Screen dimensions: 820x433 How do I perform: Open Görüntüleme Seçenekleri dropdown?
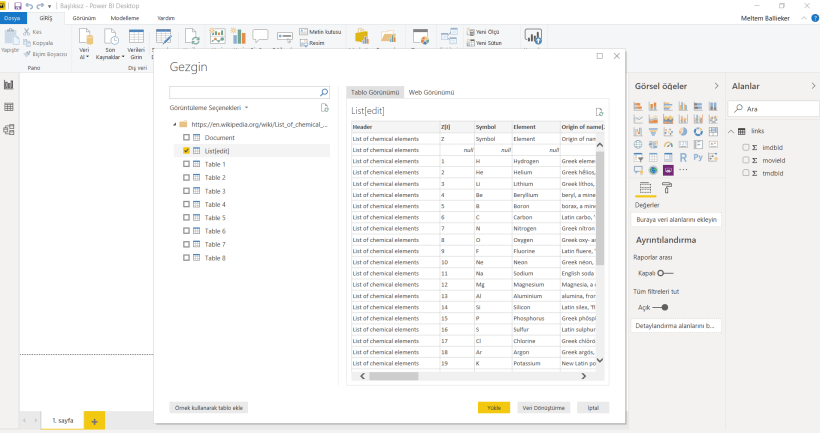(x=209, y=107)
